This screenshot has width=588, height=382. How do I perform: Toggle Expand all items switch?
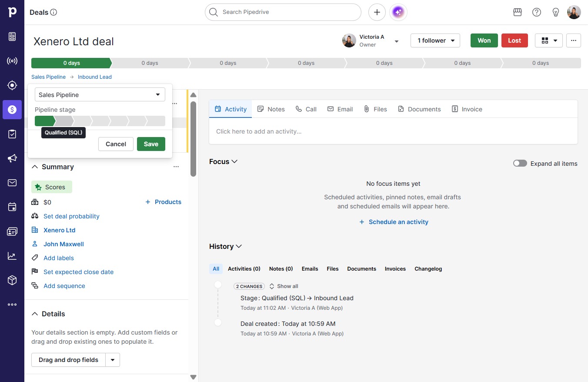pyautogui.click(x=520, y=164)
